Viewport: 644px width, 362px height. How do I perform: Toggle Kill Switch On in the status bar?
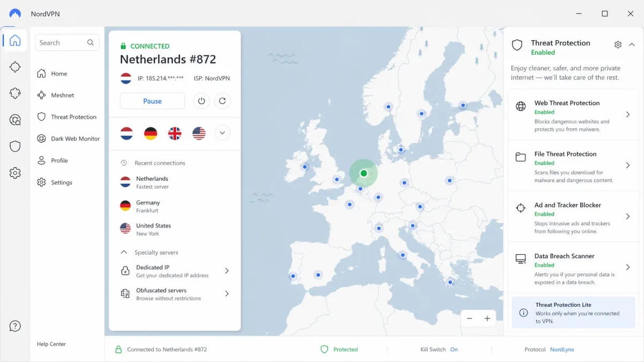pyautogui.click(x=454, y=350)
